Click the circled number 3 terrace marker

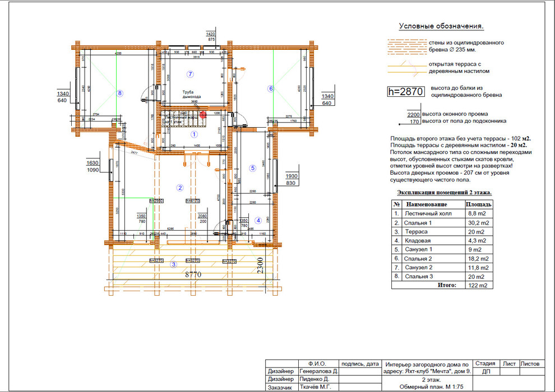(x=173, y=264)
